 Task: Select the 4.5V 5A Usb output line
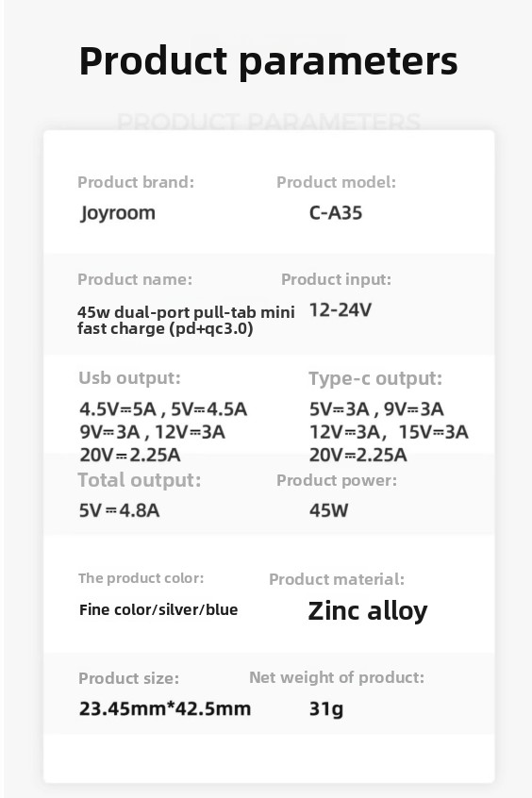coord(163,409)
